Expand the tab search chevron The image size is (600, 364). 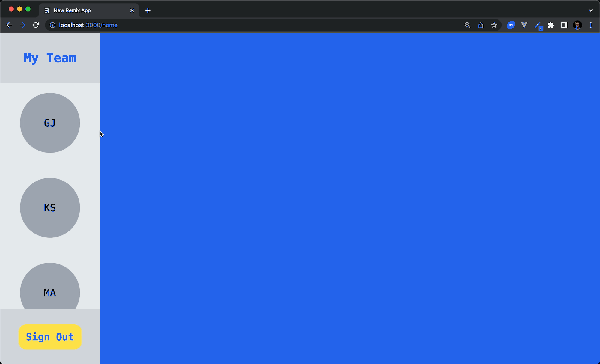[591, 10]
